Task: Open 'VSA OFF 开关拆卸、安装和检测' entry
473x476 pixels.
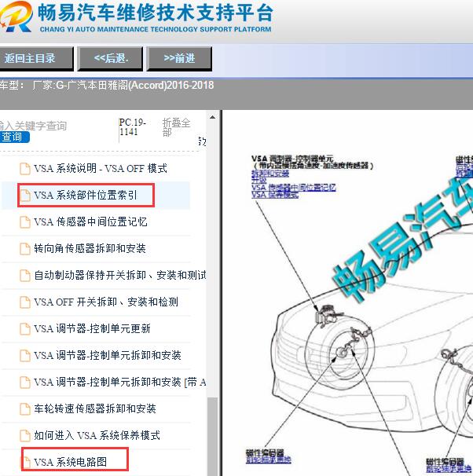Action: tap(106, 302)
